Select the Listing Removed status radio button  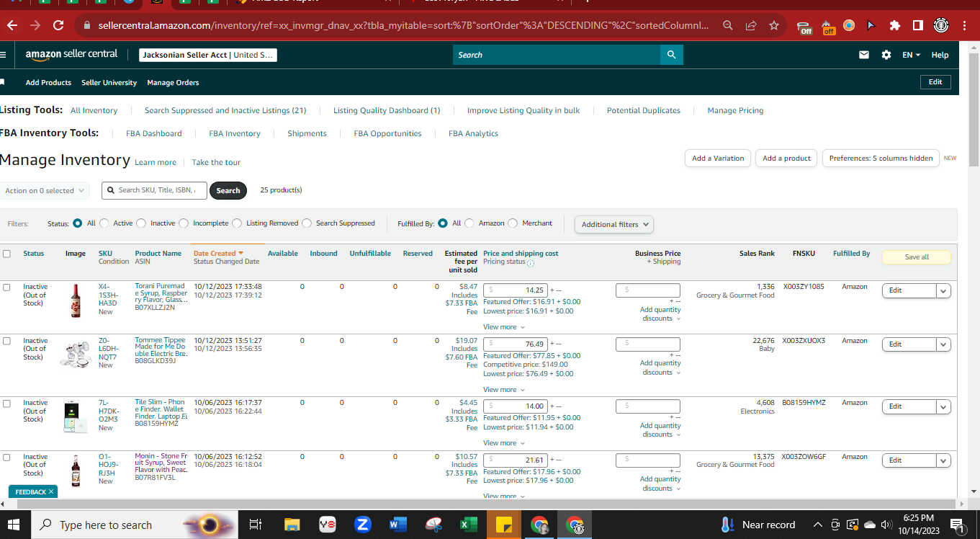click(237, 223)
